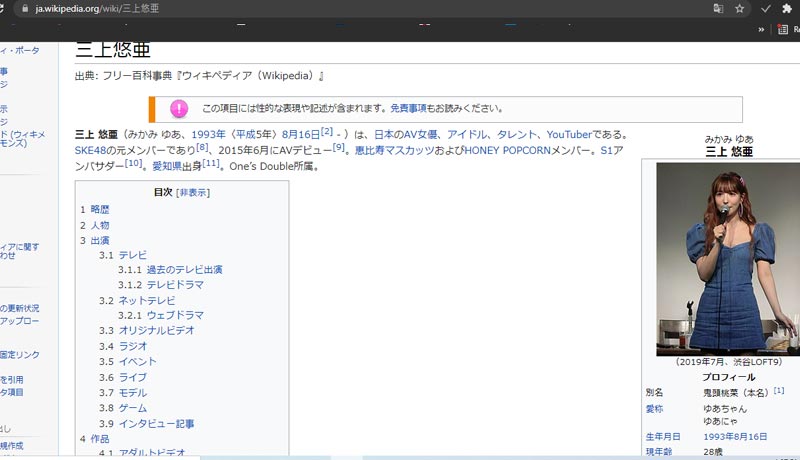
Task: Hide the table of contents via 非表示
Action: click(193, 193)
